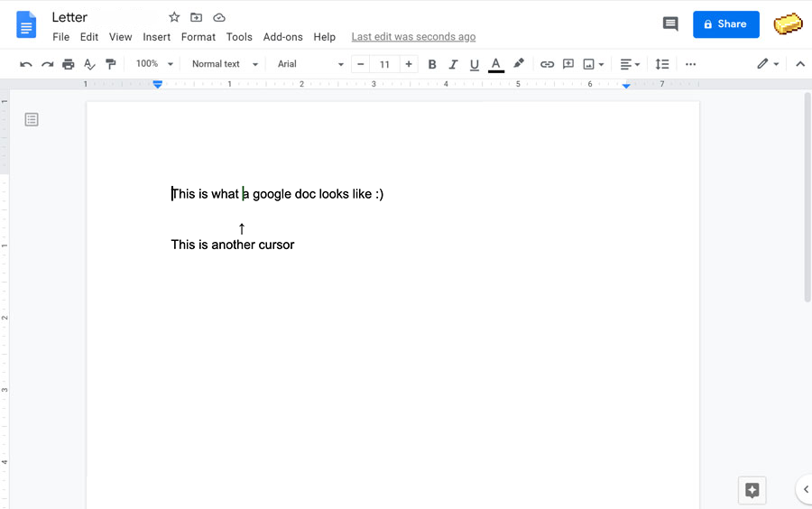The height and width of the screenshot is (509, 812).
Task: Select the Paint format roller tool
Action: pyautogui.click(x=111, y=64)
